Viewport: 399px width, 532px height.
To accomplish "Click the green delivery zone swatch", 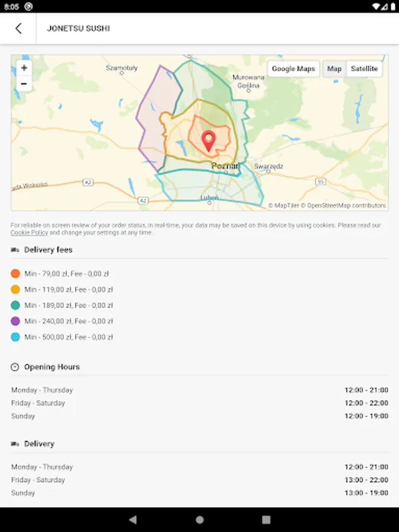I will pyautogui.click(x=15, y=306).
